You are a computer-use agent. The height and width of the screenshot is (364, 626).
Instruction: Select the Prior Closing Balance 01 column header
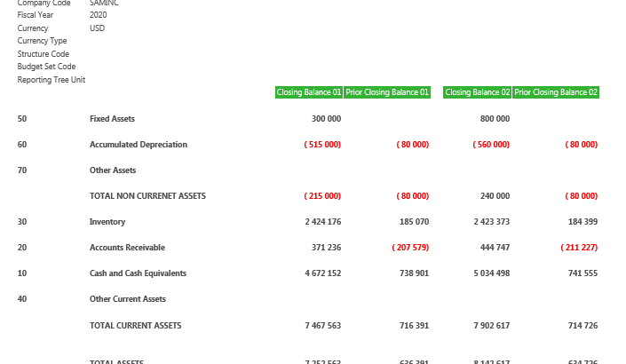pyautogui.click(x=387, y=92)
